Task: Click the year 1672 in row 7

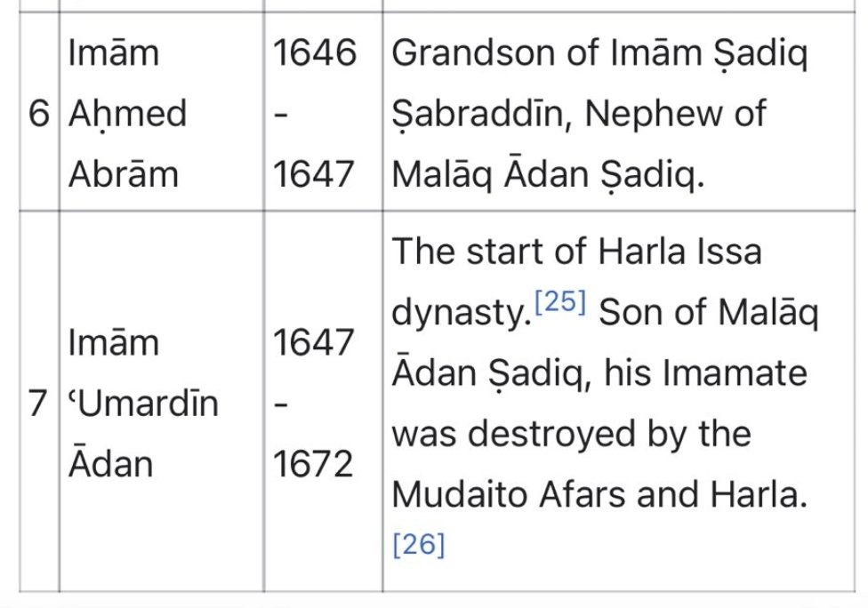Action: coord(313,464)
